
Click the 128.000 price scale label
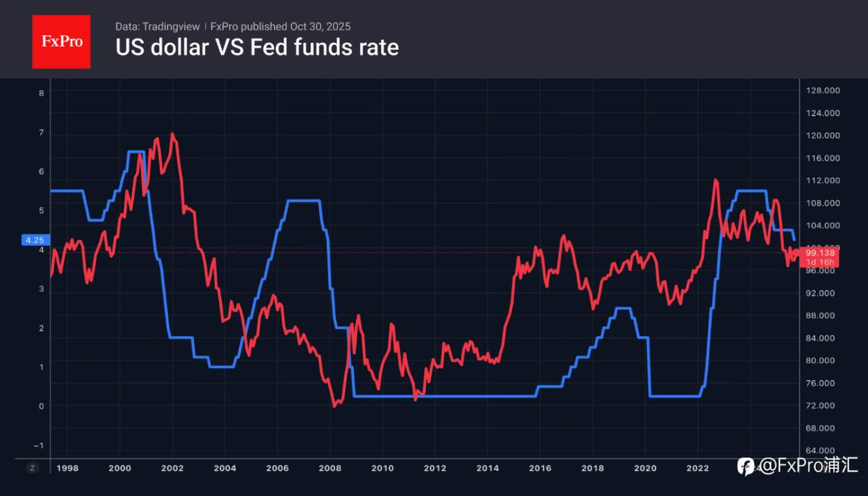point(821,91)
